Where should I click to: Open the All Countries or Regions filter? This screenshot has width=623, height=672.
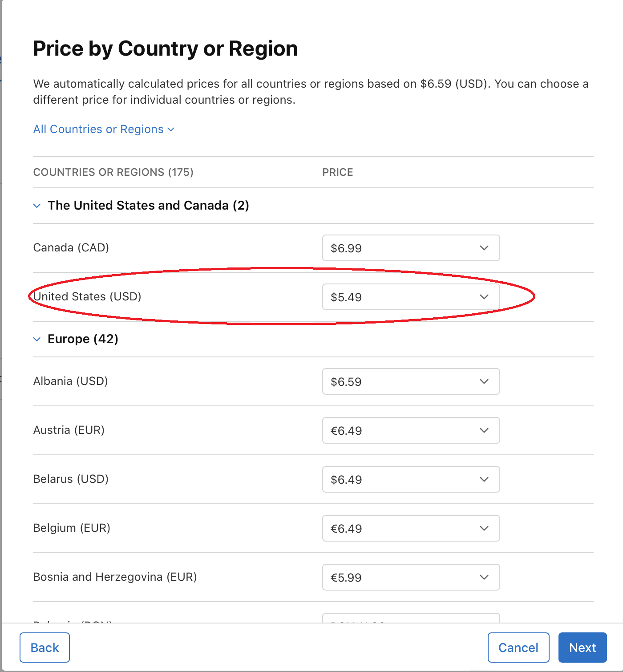click(104, 129)
